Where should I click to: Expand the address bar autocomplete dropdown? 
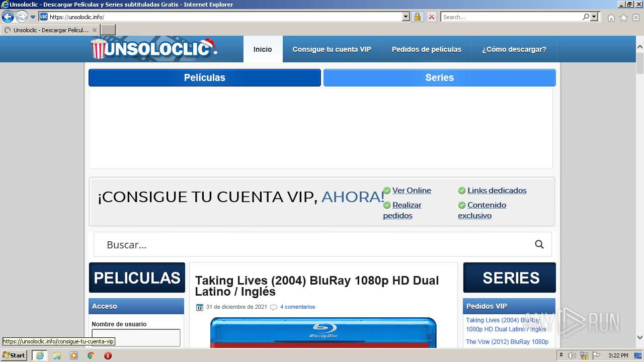pyautogui.click(x=406, y=17)
